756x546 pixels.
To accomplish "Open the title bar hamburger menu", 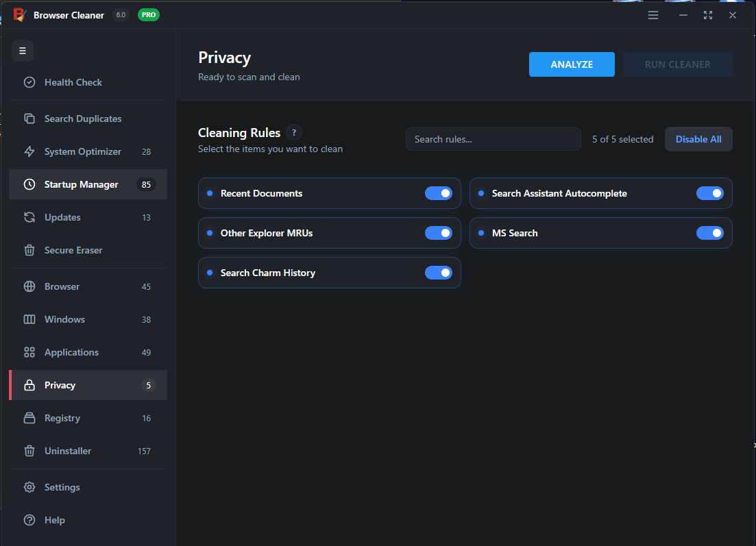I will 653,15.
